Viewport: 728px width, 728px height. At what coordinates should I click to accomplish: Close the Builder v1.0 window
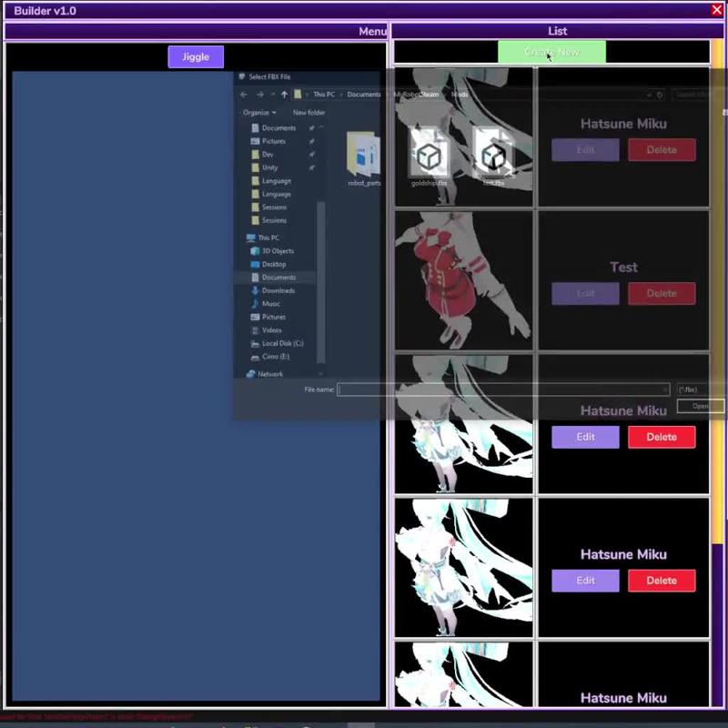(x=717, y=10)
